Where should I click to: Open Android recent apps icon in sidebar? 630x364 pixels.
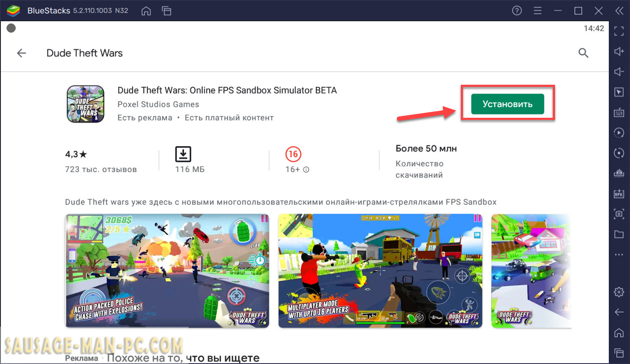click(619, 353)
